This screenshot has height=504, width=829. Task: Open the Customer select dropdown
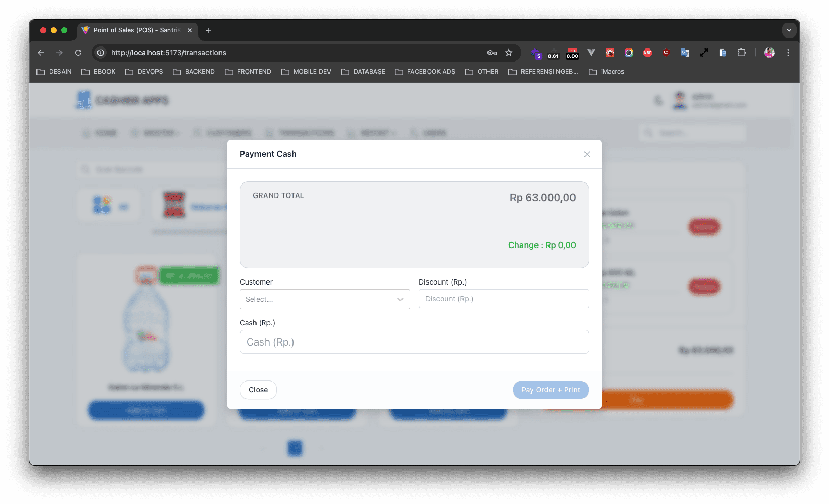(x=324, y=299)
